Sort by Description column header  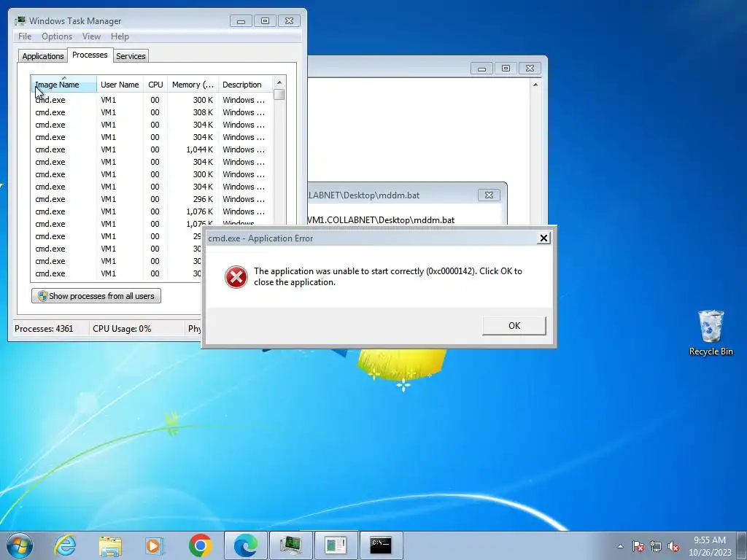[x=245, y=85]
